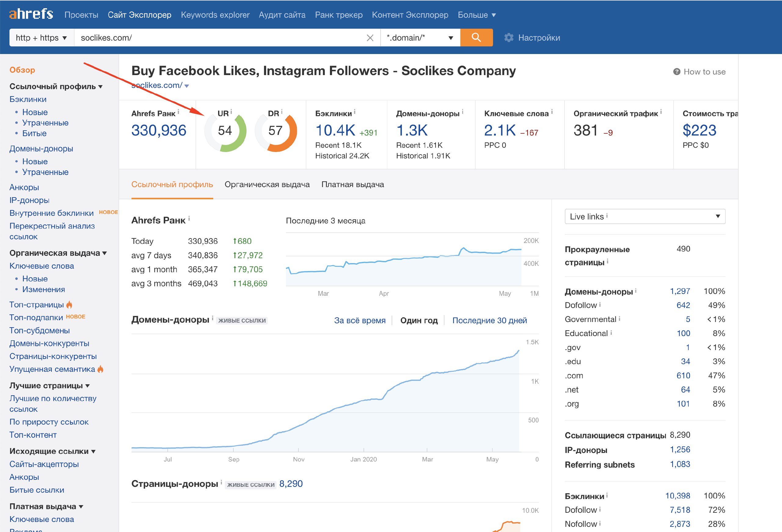Click the info icon next to Dofollow under Домены-доноры
782x532 pixels.
(600, 304)
